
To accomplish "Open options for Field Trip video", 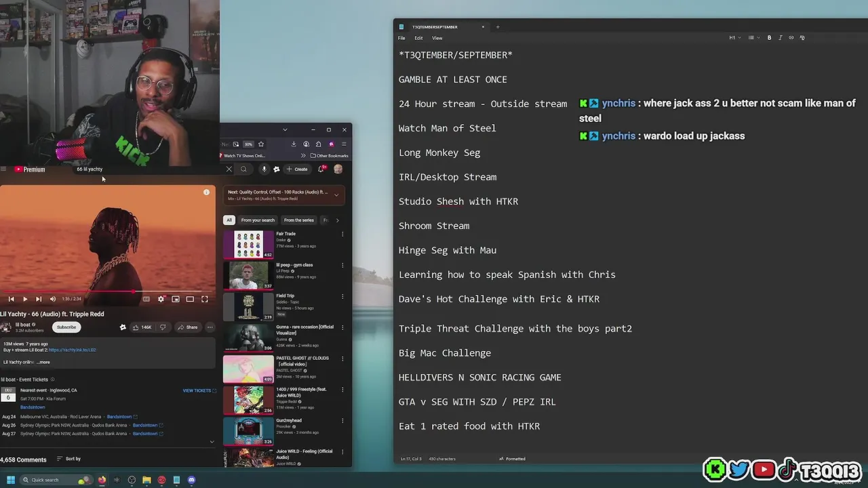I will click(342, 297).
